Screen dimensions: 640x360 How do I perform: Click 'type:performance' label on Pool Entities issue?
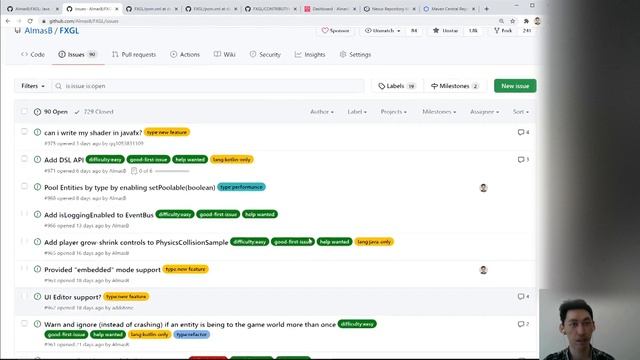(241, 187)
